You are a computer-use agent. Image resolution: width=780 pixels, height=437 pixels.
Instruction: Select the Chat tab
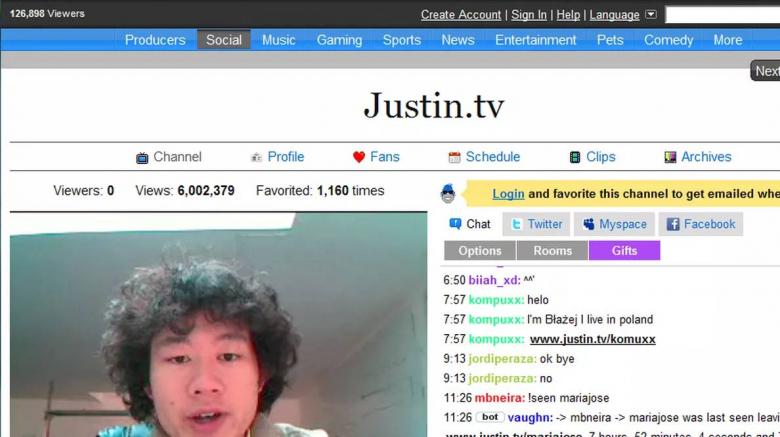(470, 224)
